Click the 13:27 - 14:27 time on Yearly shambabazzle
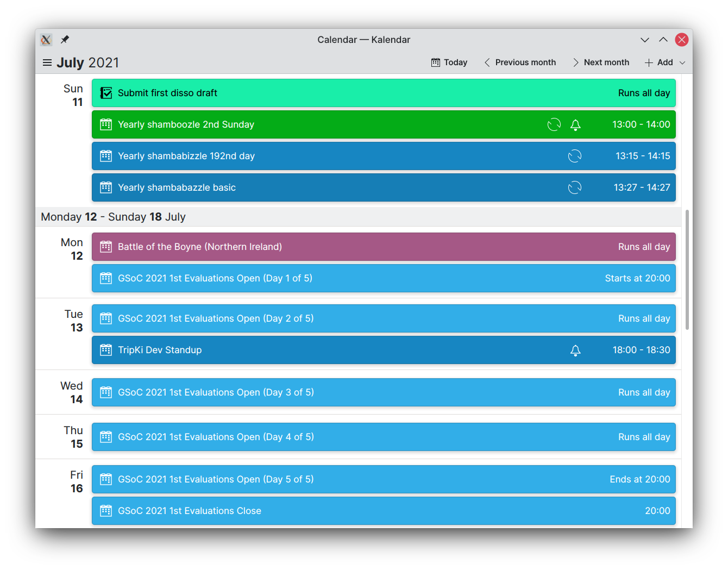Image resolution: width=728 pixels, height=570 pixels. tap(642, 187)
